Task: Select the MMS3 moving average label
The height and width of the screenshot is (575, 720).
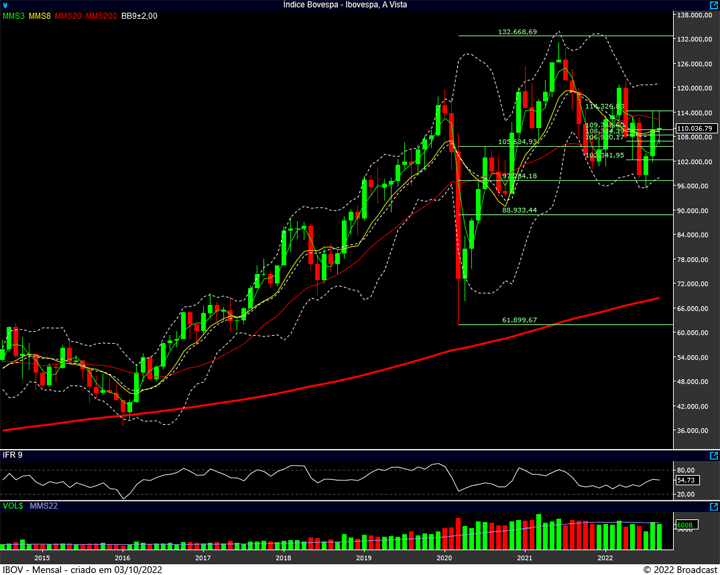Action: click(x=14, y=17)
